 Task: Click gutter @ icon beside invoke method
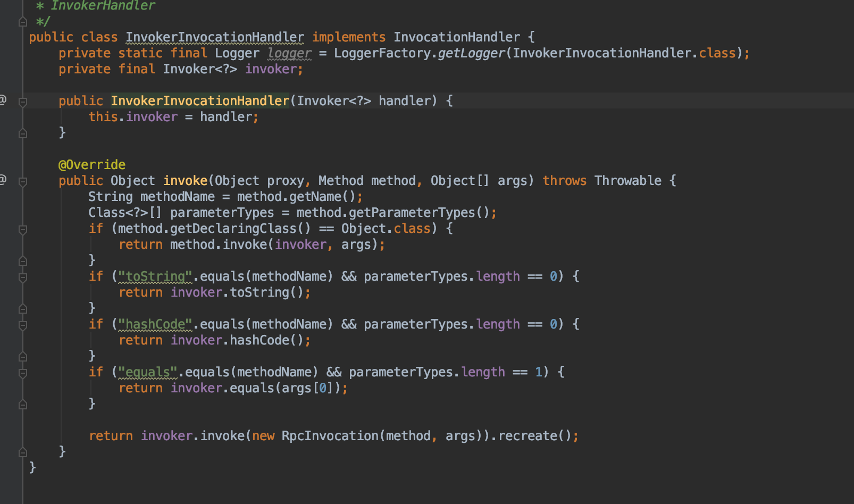click(3, 180)
